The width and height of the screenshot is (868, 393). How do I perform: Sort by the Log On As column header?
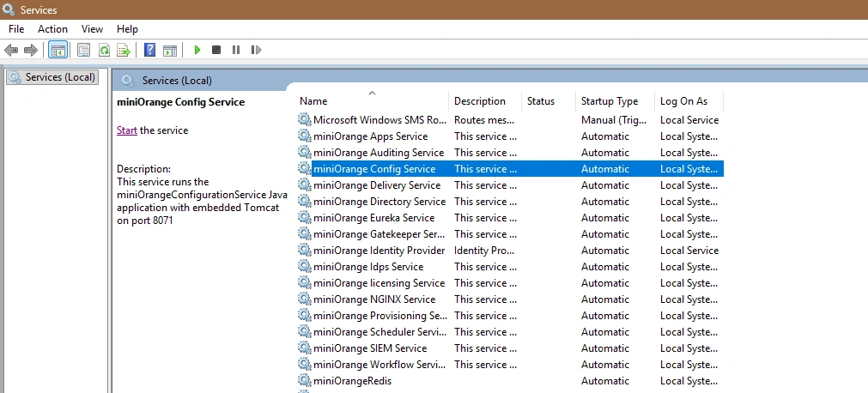689,100
